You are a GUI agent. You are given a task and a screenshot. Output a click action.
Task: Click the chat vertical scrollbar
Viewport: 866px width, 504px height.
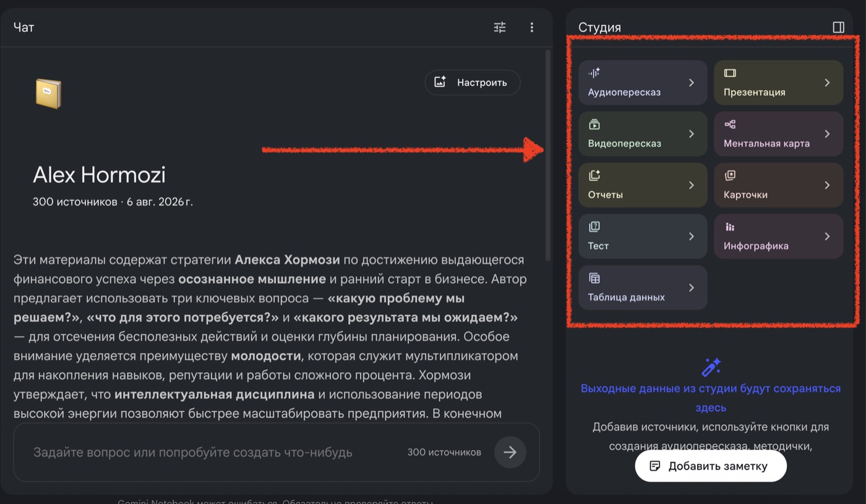point(547,155)
